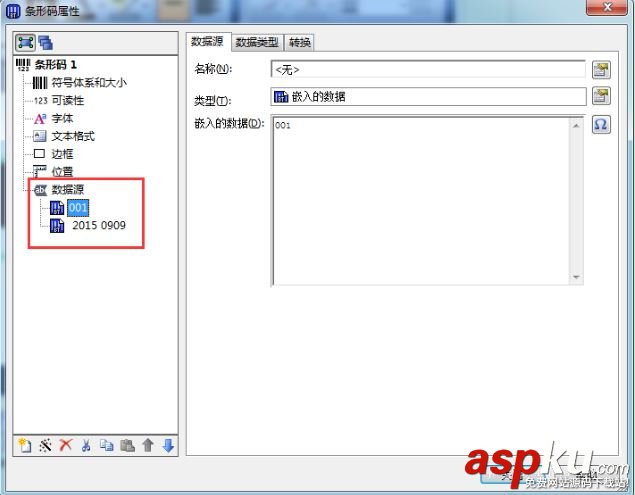The height and width of the screenshot is (495, 635).
Task: Open the data source wizard wand icon
Action: pyautogui.click(x=45, y=445)
